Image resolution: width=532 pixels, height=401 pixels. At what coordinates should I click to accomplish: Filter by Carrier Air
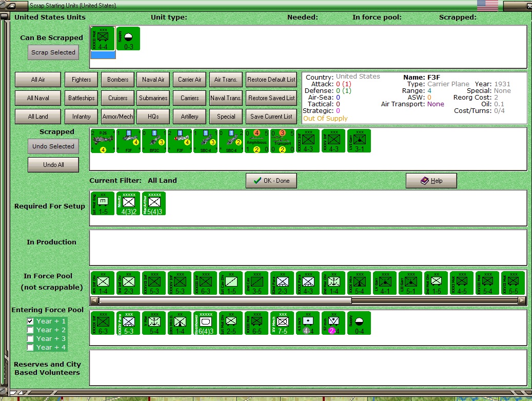[x=190, y=80]
